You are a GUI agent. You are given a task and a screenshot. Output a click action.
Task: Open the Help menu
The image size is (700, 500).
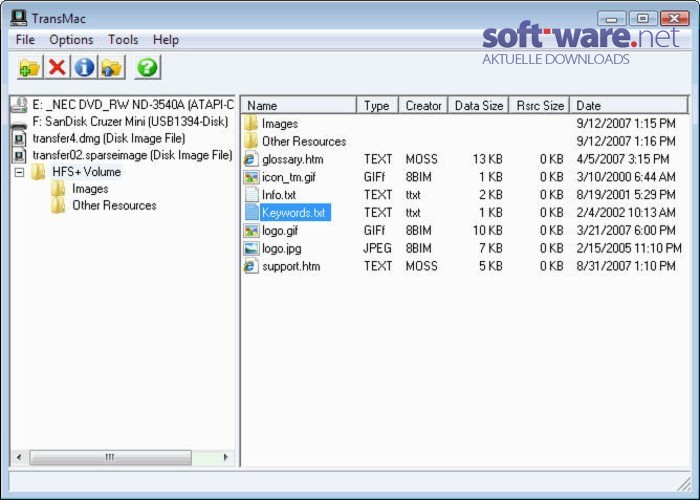coord(166,40)
